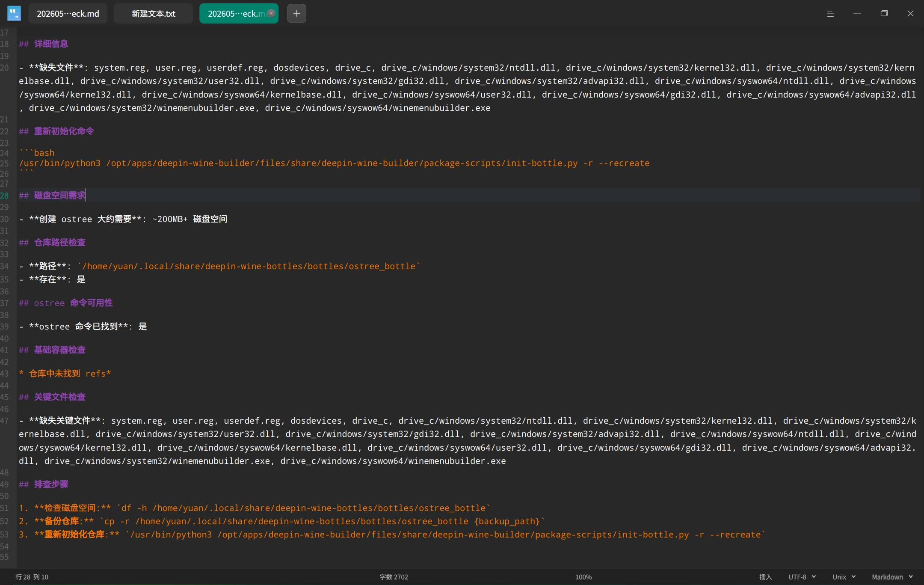
Task: Click the ```bash code fence line
Action: point(37,153)
